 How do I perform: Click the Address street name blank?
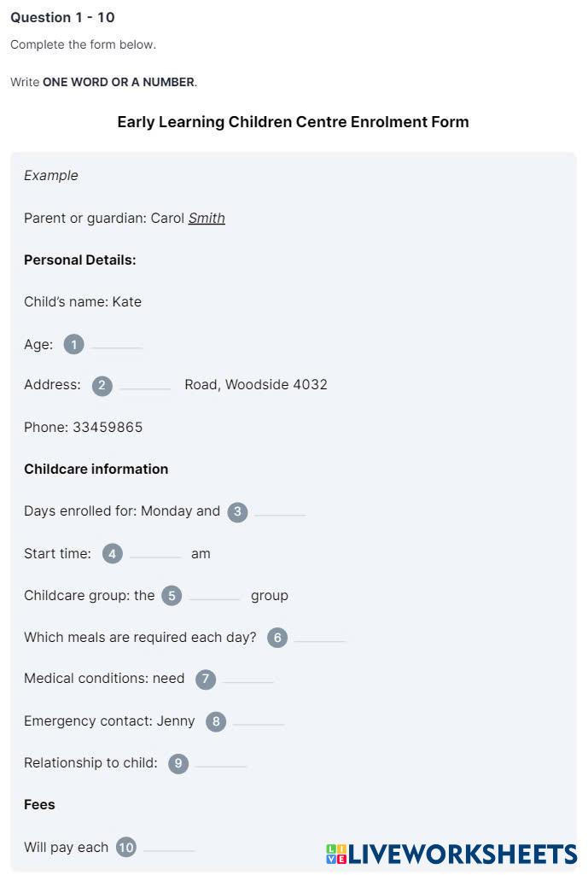click(145, 384)
